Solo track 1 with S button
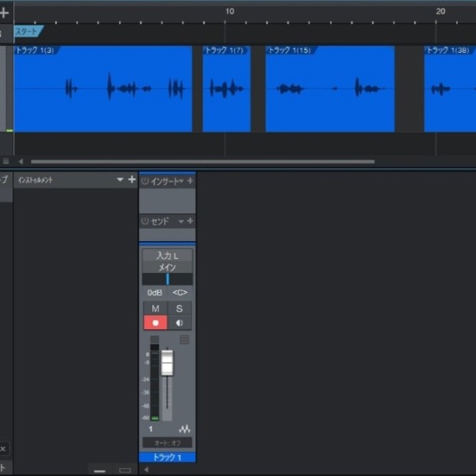The width and height of the screenshot is (476, 476). pos(179,309)
